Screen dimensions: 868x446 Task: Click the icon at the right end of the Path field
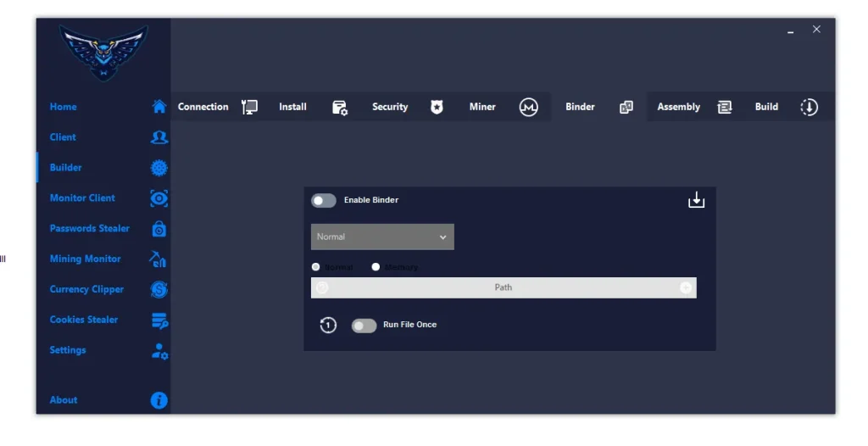685,287
